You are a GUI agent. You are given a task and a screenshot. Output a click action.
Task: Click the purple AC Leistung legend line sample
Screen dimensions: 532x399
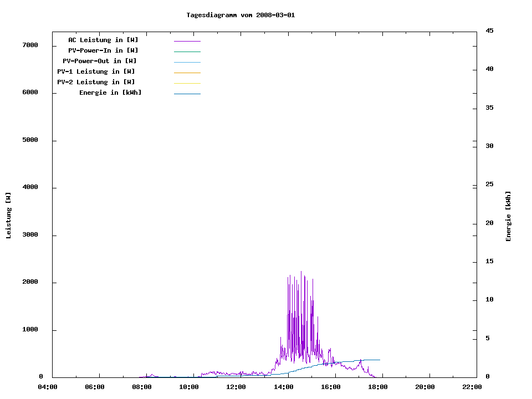coord(187,41)
